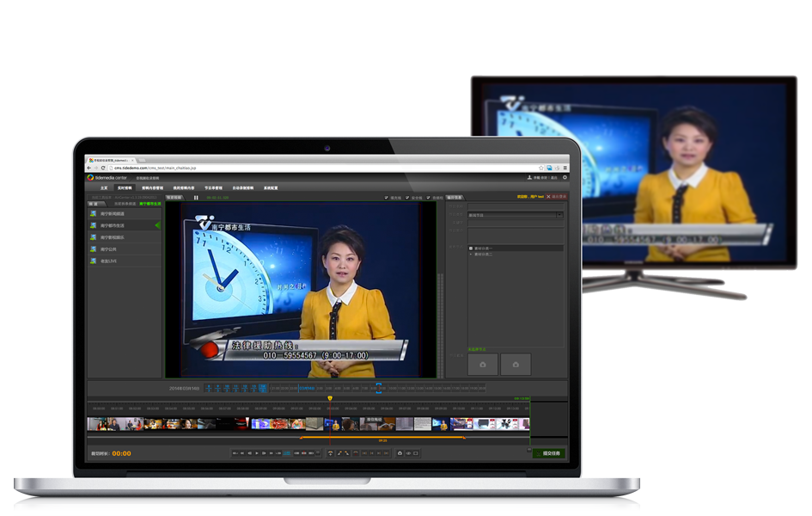Toggle the second checkbox above the video preview
Image resolution: width=812 pixels, height=516 pixels.
pos(407,197)
